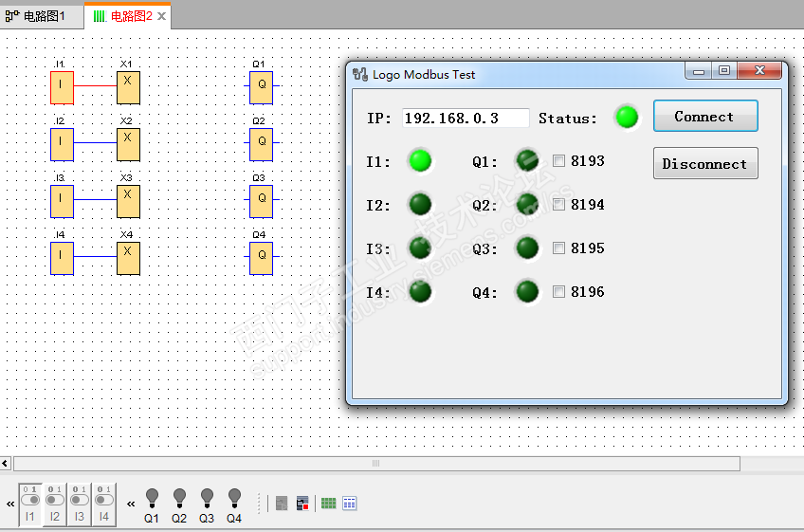Select the I1 input block in diagram
The width and height of the screenshot is (804, 532).
(x=62, y=88)
